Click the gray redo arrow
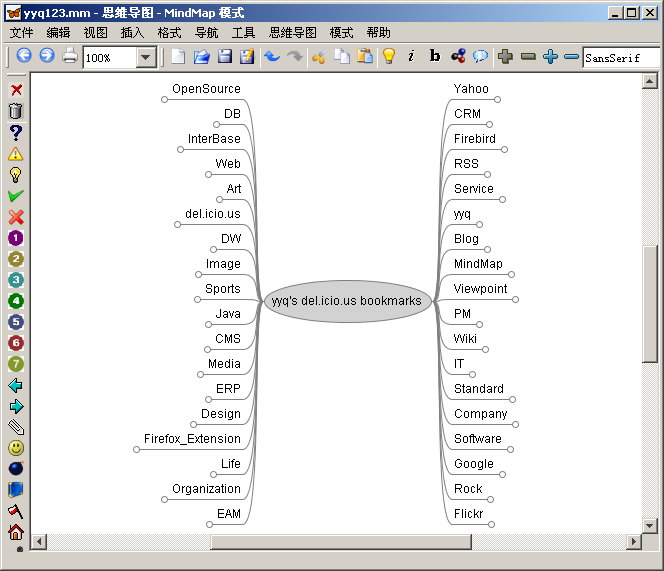664x571 pixels. 295,56
